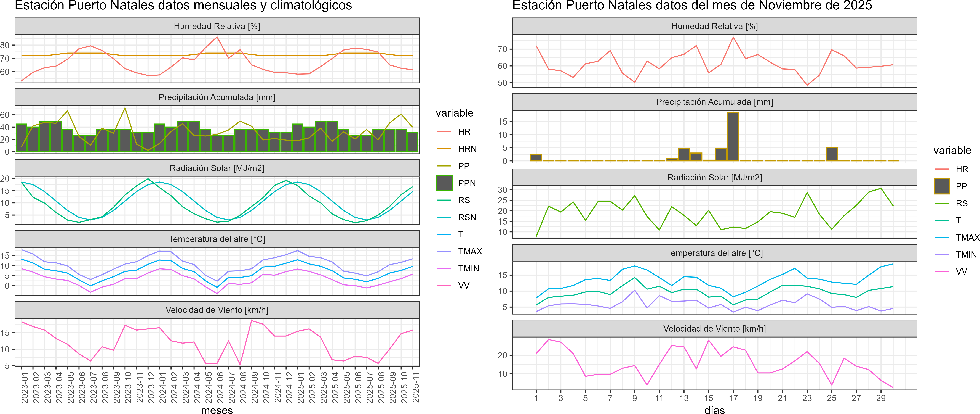This screenshot has width=980, height=414.
Task: Click the 2025-11 label on the months axis
Action: (x=415, y=388)
